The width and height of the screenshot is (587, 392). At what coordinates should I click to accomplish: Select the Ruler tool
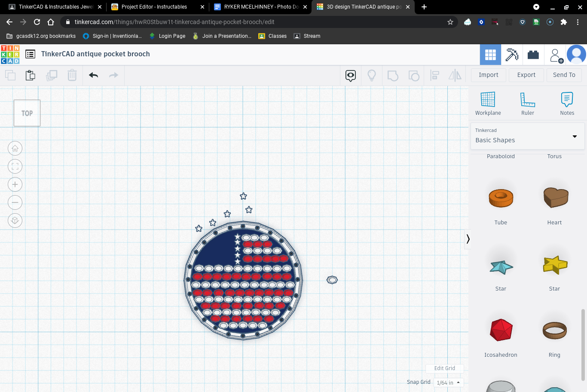tap(528, 104)
